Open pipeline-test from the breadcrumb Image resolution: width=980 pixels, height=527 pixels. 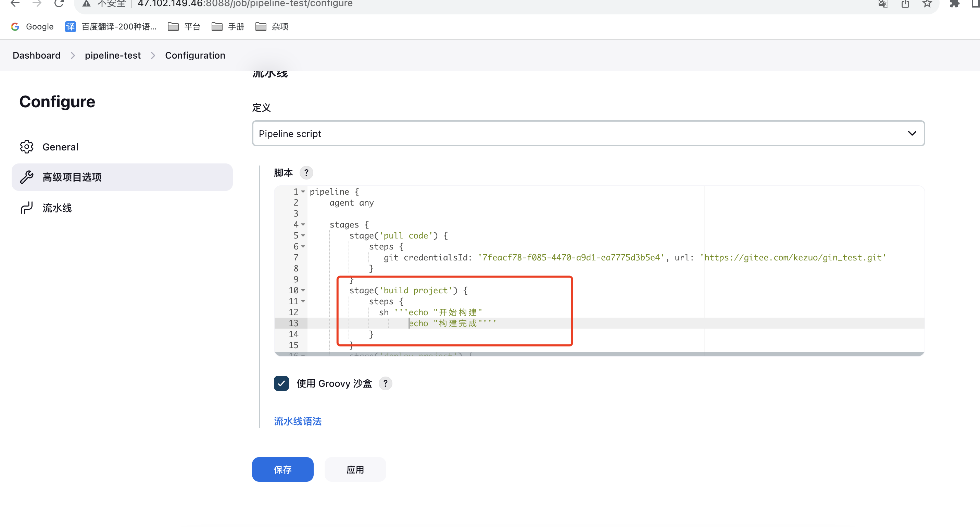(113, 56)
